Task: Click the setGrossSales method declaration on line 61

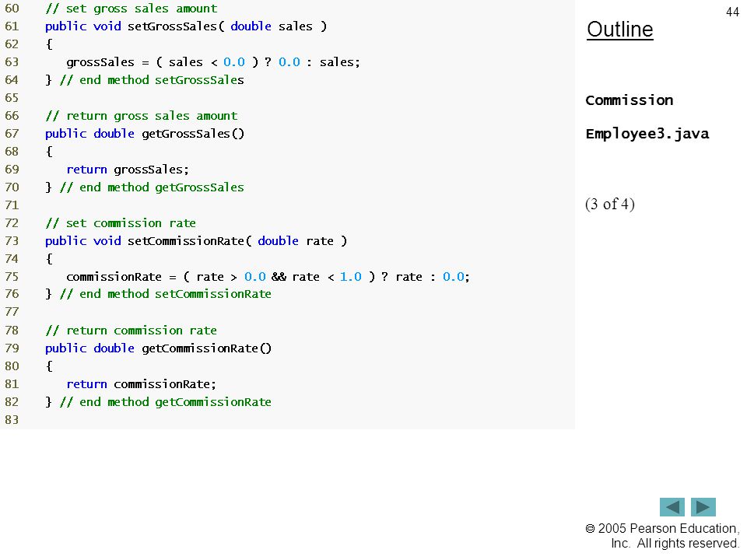Action: pyautogui.click(x=186, y=26)
